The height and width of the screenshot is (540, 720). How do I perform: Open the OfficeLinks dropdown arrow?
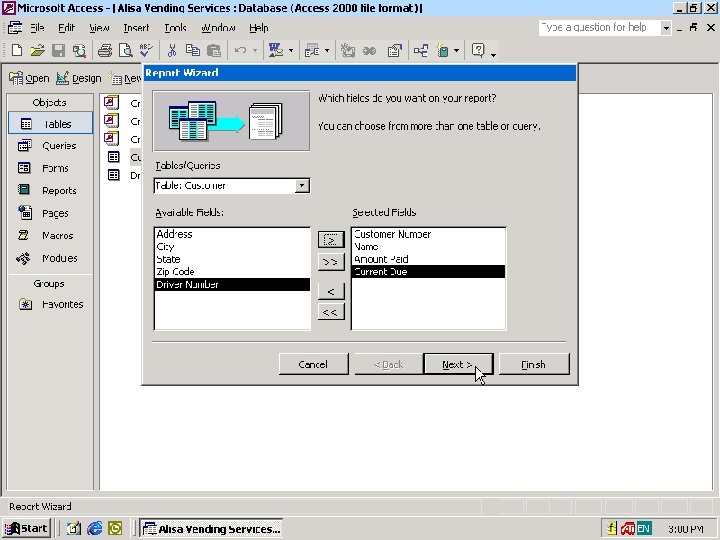pyautogui.click(x=291, y=51)
